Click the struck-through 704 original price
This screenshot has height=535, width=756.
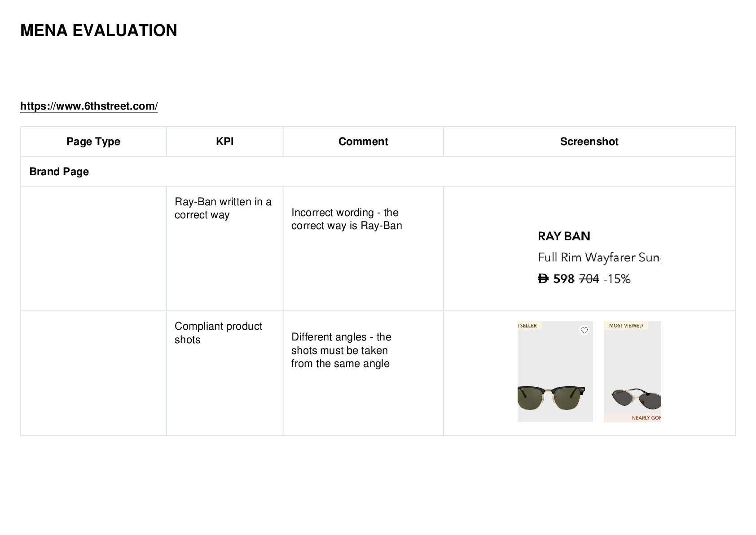pyautogui.click(x=589, y=279)
